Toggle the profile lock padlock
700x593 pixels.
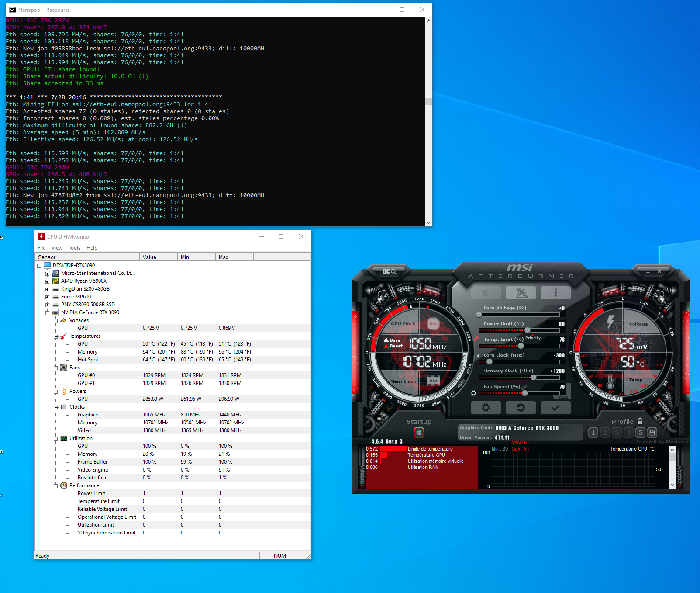tap(640, 421)
